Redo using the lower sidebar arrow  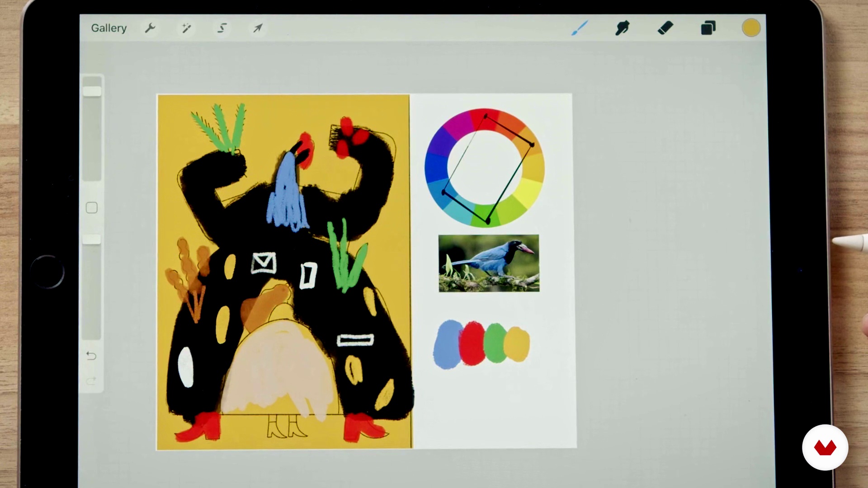[x=91, y=381]
